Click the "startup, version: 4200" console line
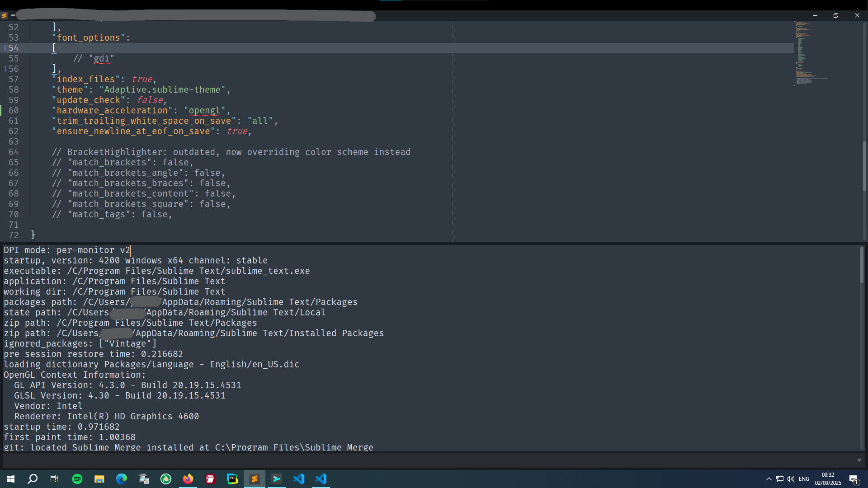Viewport: 868px width, 488px height. click(x=136, y=261)
